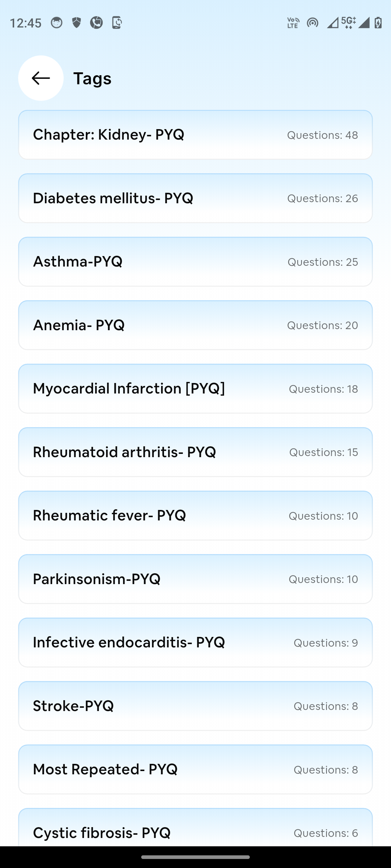Open the Most Repeated- PYQ tag
This screenshot has height=868, width=391.
tap(195, 770)
